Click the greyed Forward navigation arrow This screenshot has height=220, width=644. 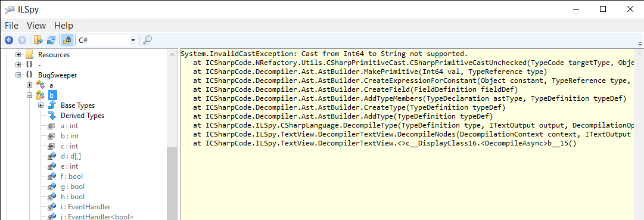coord(22,41)
